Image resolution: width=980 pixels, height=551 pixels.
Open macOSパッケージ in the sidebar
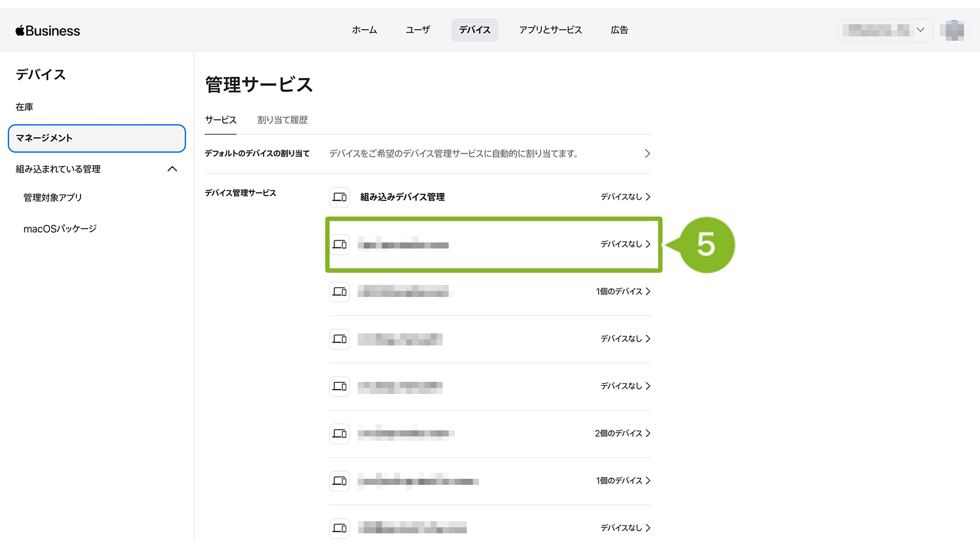tap(60, 229)
